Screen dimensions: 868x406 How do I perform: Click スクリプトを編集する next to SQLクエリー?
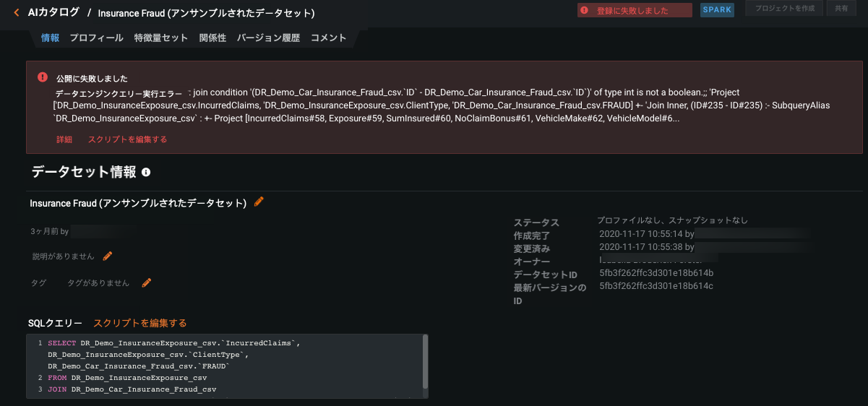[140, 323]
